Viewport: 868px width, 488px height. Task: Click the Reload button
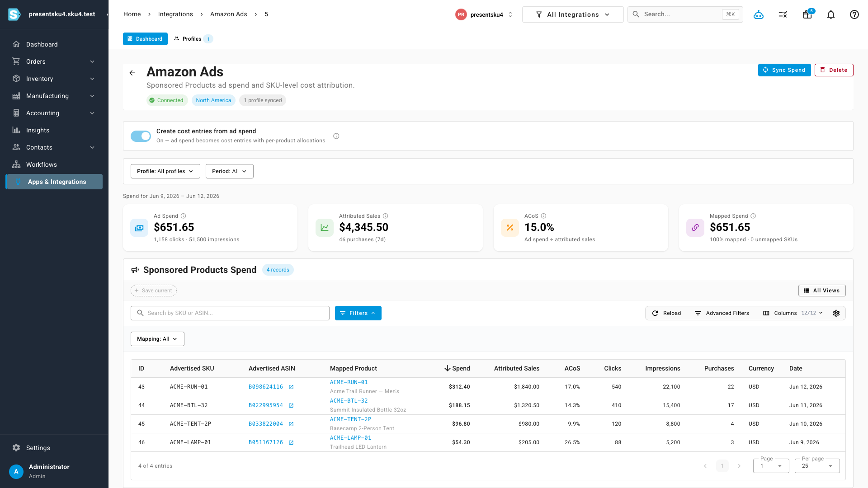point(666,313)
